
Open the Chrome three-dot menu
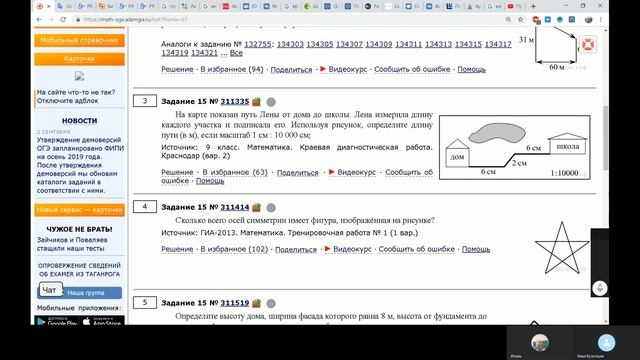[601, 19]
